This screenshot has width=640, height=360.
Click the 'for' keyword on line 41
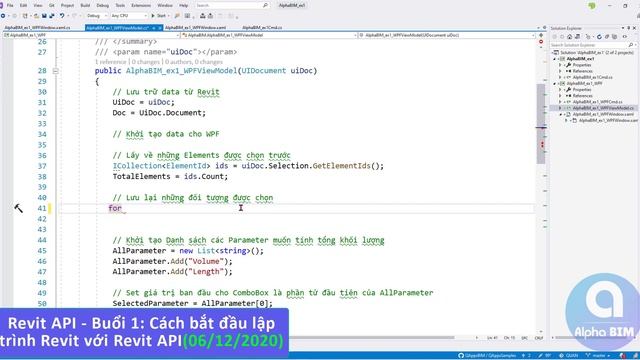[x=115, y=208]
